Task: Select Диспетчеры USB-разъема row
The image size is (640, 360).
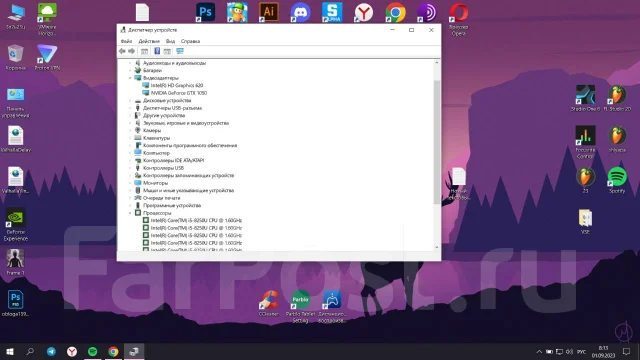Action: (172, 108)
